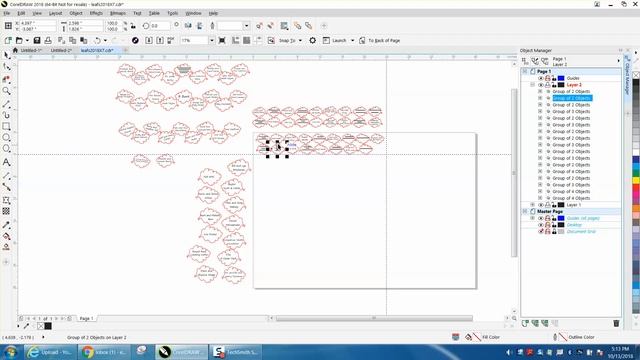
Task: Open the Object menu
Action: (76, 13)
